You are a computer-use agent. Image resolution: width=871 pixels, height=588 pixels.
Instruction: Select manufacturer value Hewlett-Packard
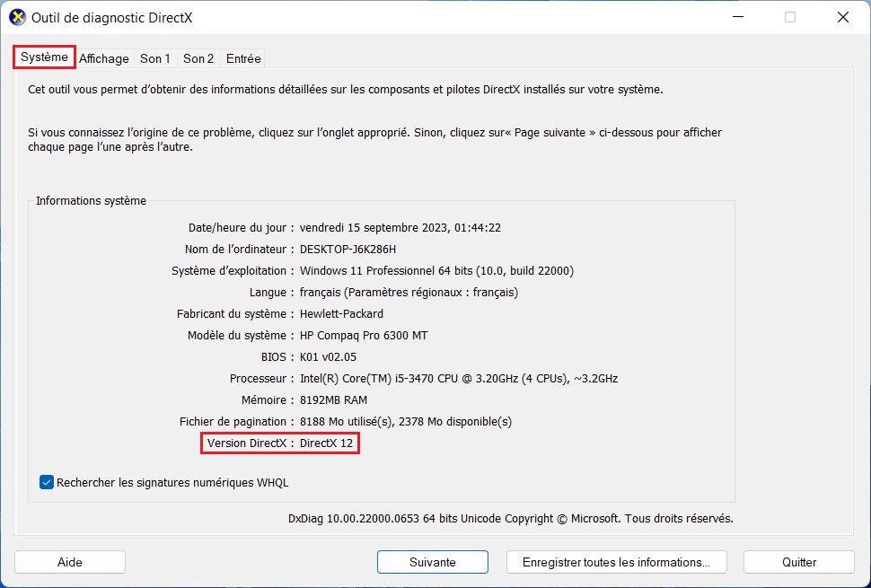coord(341,313)
